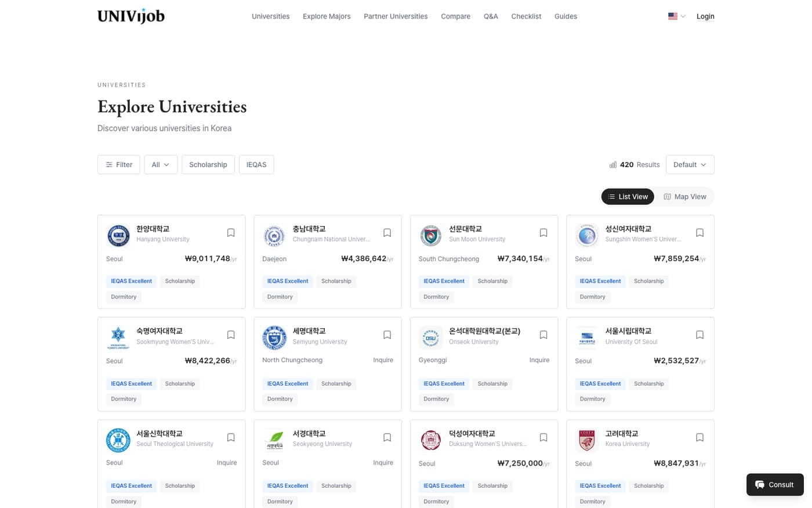Click Inquire on Onseok University card
Viewport: 812px width, 508px height.
539,360
